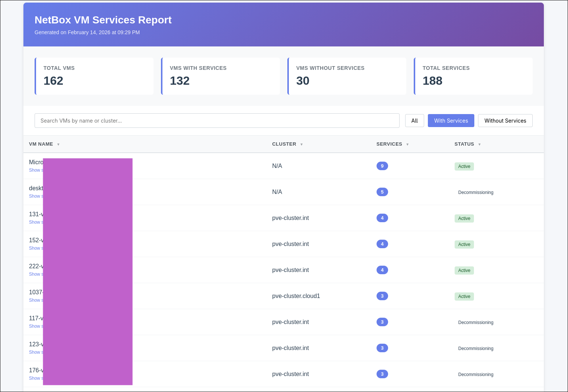This screenshot has height=392, width=568.
Task: Select the VMs With Services summary card
Action: pos(220,76)
